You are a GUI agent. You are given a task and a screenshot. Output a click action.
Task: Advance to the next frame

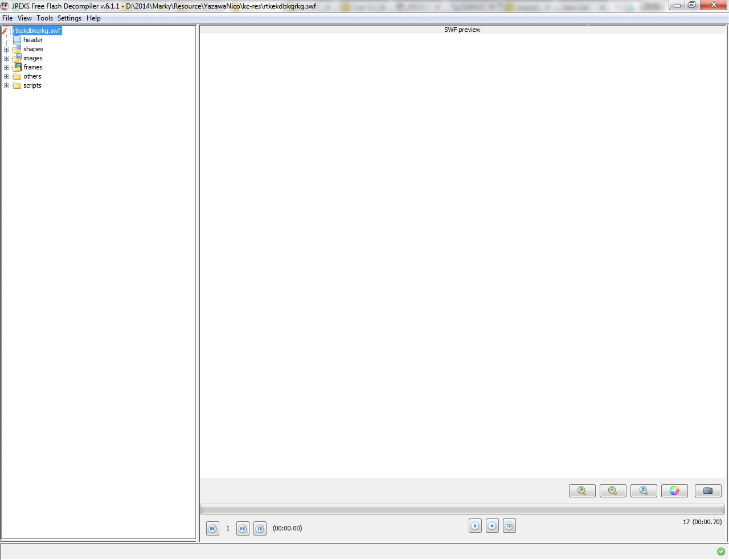coord(243,529)
